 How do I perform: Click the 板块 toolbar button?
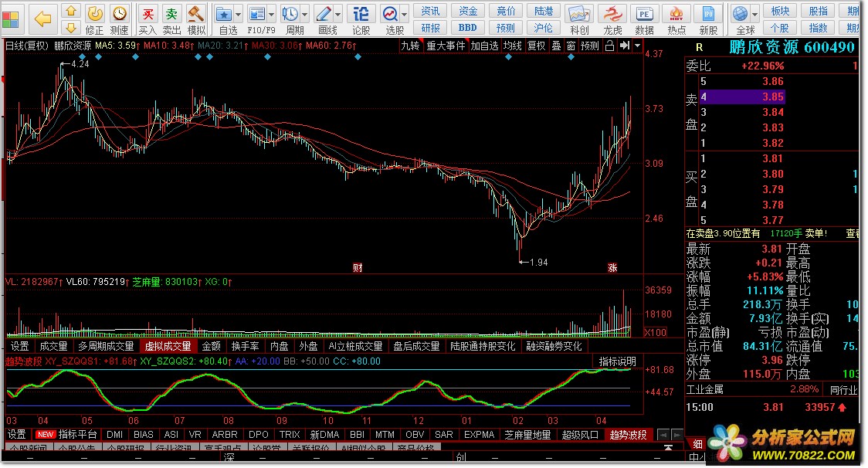pos(780,11)
